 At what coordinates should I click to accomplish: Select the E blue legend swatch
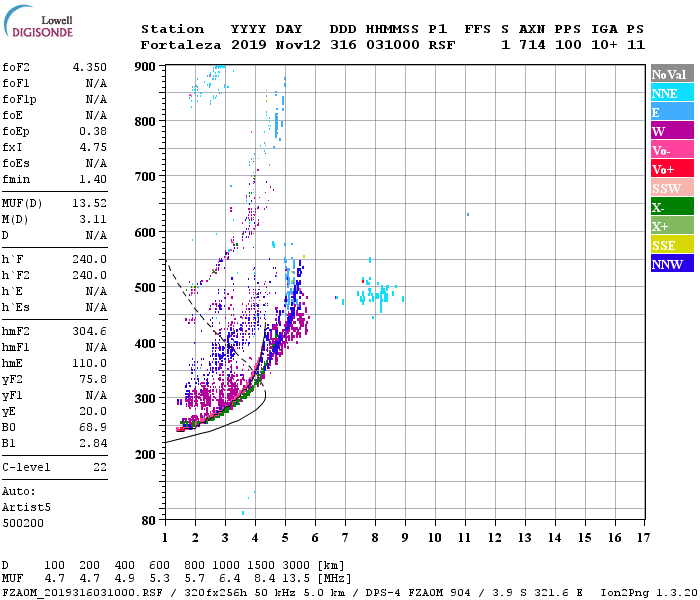[672, 112]
